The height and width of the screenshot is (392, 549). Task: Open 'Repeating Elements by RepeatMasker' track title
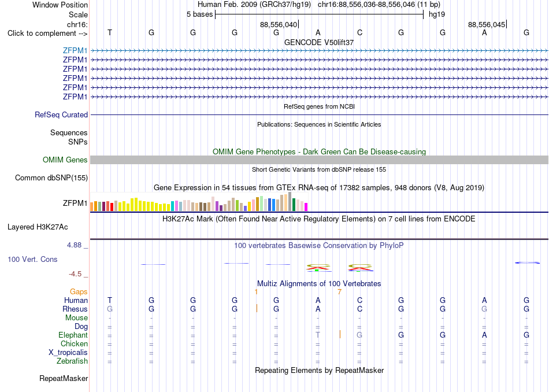[319, 371]
